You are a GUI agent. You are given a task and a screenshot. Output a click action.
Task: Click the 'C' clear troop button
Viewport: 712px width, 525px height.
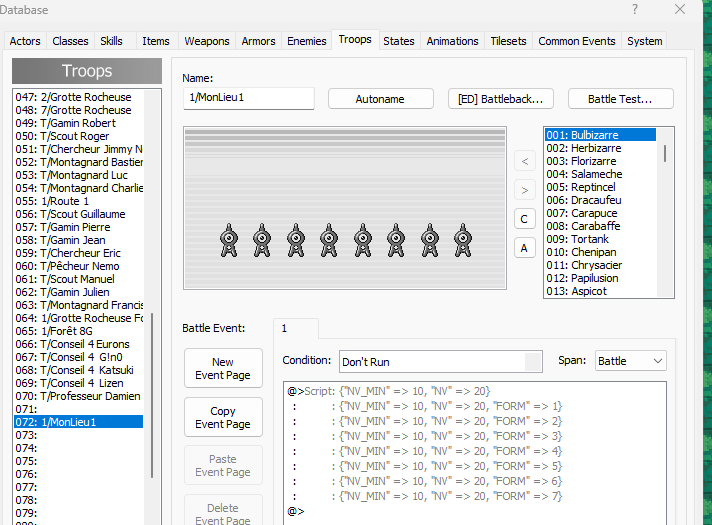tap(524, 219)
